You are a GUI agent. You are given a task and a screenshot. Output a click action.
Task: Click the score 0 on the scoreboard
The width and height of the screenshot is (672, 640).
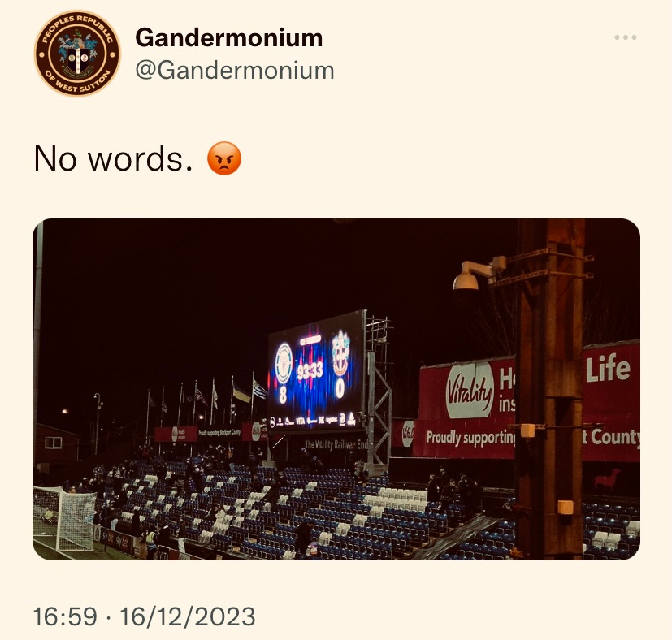(x=340, y=389)
